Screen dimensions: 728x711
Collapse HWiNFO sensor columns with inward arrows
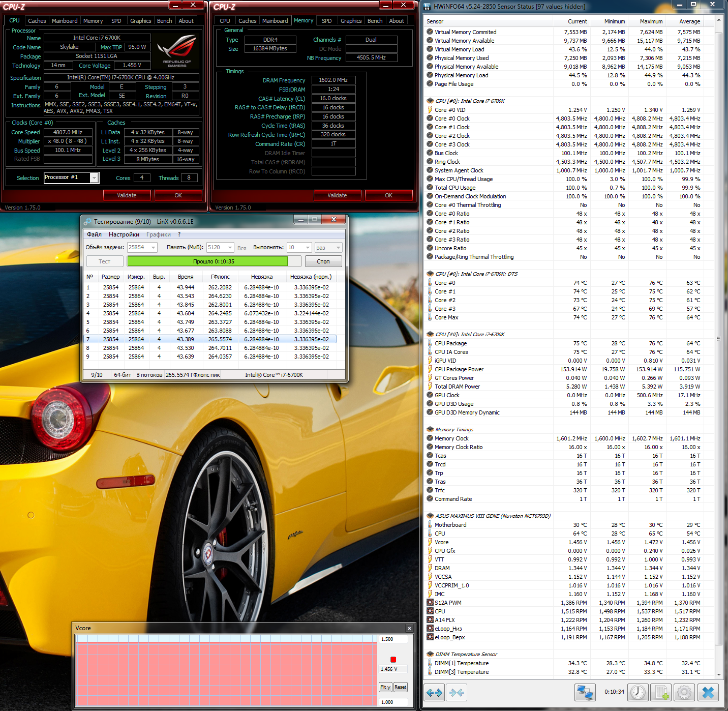tap(457, 692)
